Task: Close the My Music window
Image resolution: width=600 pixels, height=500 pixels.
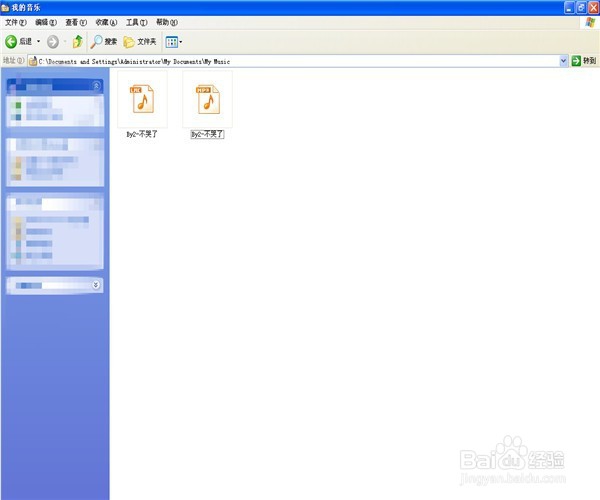Action: click(593, 8)
